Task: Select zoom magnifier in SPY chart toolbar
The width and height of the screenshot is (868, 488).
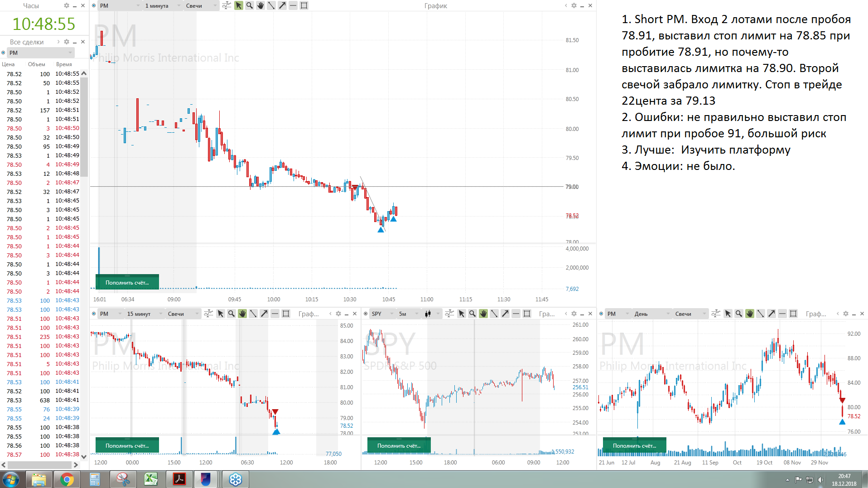Action: pos(473,314)
